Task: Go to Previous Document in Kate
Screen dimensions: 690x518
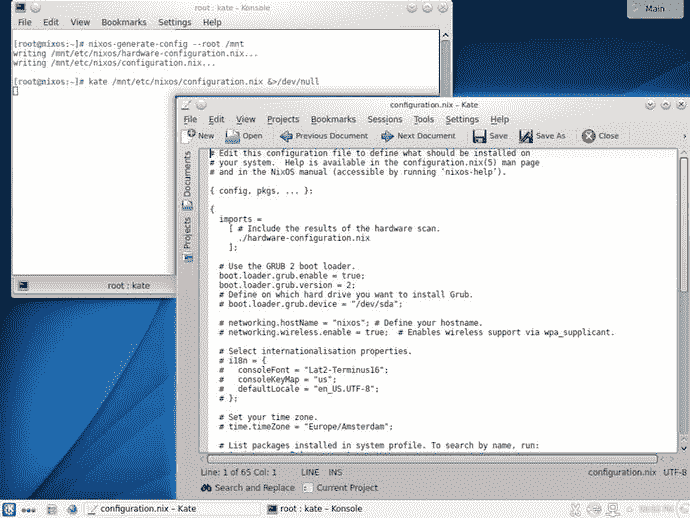Action: tap(323, 136)
